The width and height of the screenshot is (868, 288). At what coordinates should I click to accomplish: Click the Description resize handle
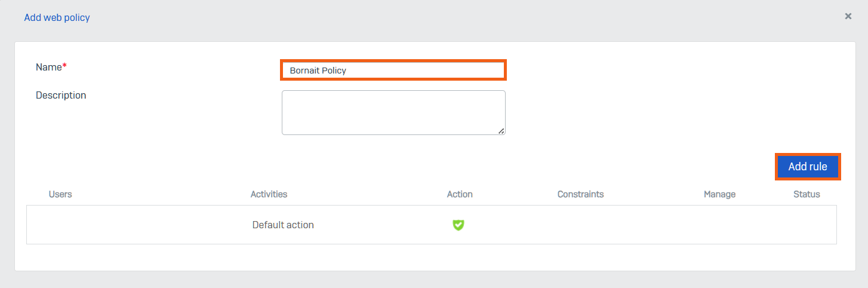pyautogui.click(x=501, y=130)
